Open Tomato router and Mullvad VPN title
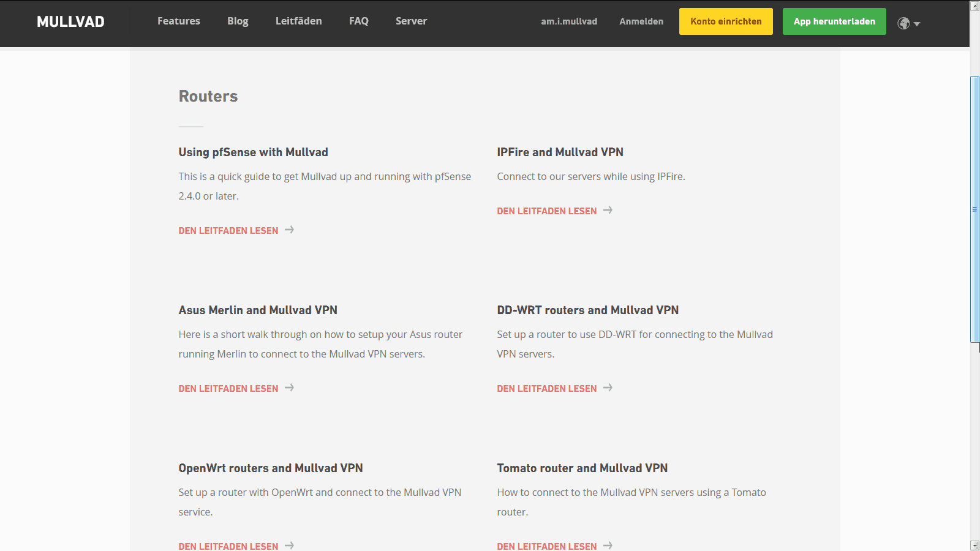The width and height of the screenshot is (980, 551). tap(582, 468)
